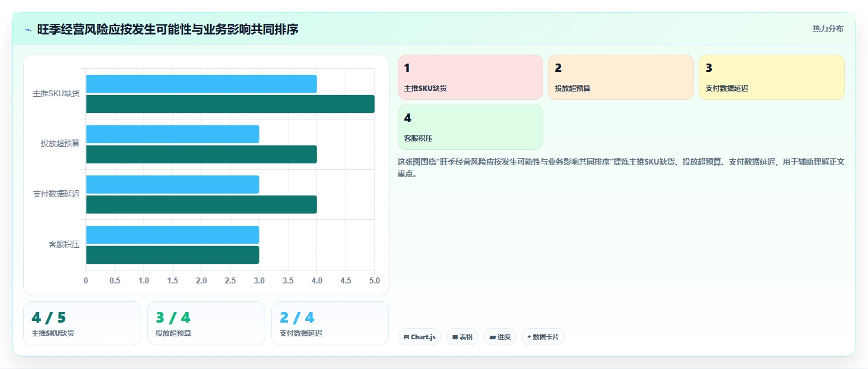Click rank card 2 投放超预算
This screenshot has height=369, width=868.
point(621,77)
